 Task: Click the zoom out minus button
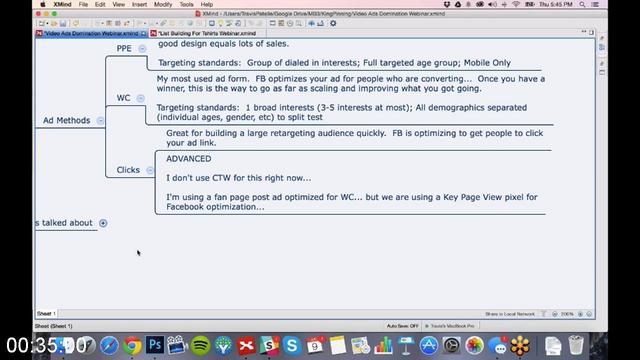pos(555,314)
